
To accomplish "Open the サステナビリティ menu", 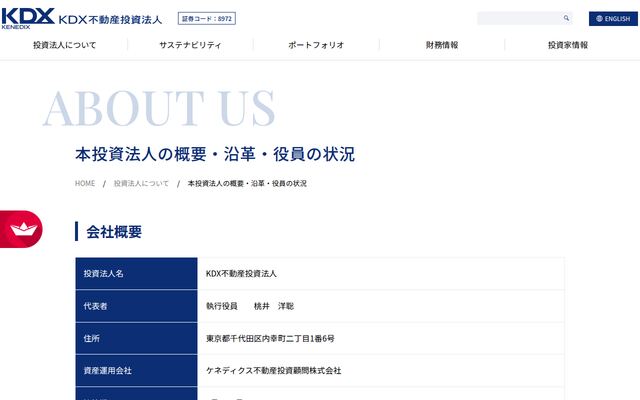I will point(190,45).
